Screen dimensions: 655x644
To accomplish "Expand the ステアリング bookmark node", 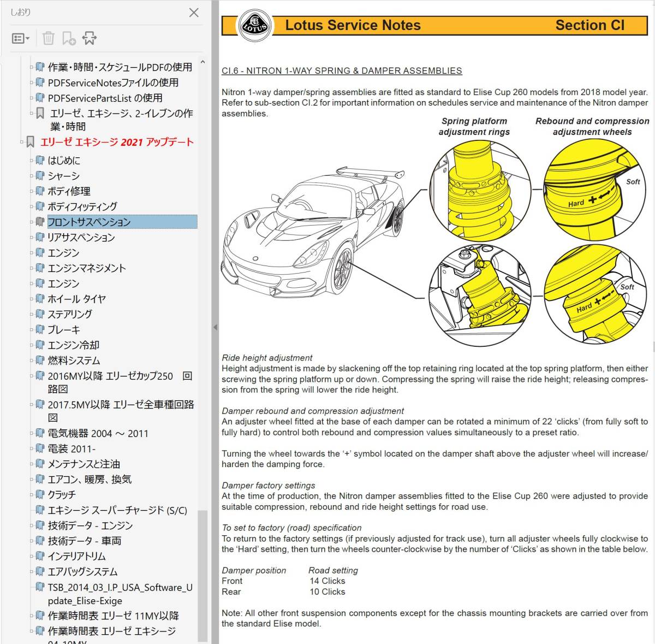I will coord(32,314).
